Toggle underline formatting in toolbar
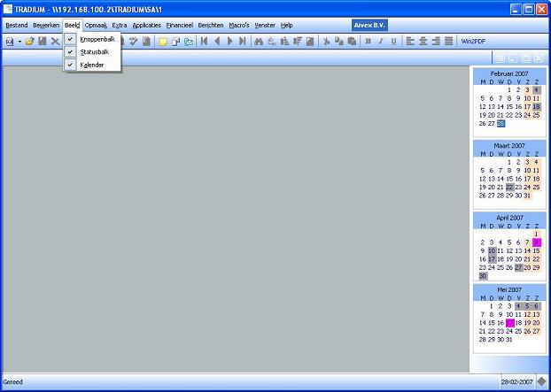The width and height of the screenshot is (551, 392). pos(393,42)
